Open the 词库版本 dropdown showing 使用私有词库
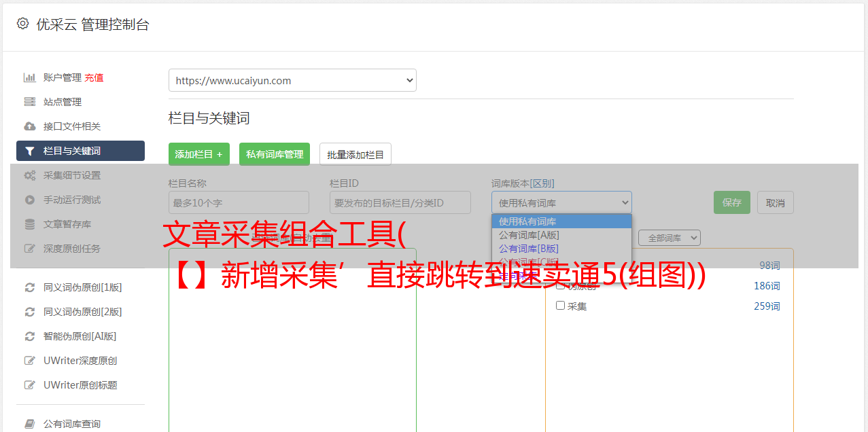Image resolution: width=868 pixels, height=432 pixels. 561,202
